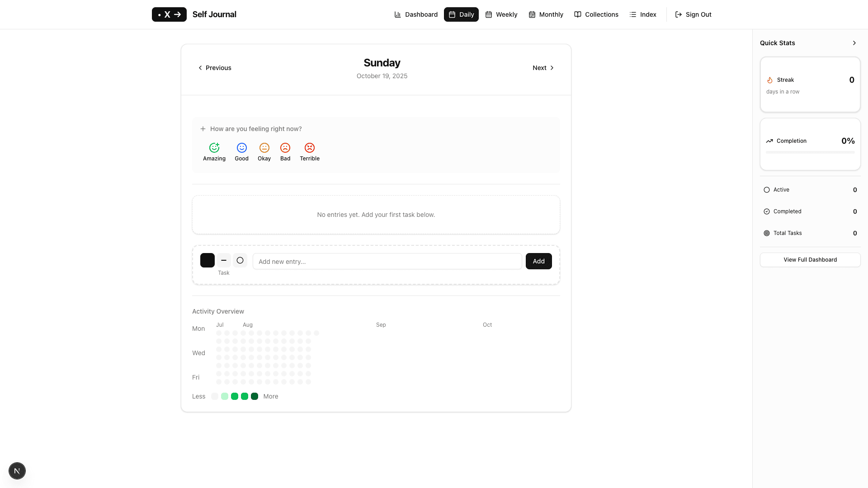Go to Previous day
Screen dimensions: 868x488
[x=215, y=68]
